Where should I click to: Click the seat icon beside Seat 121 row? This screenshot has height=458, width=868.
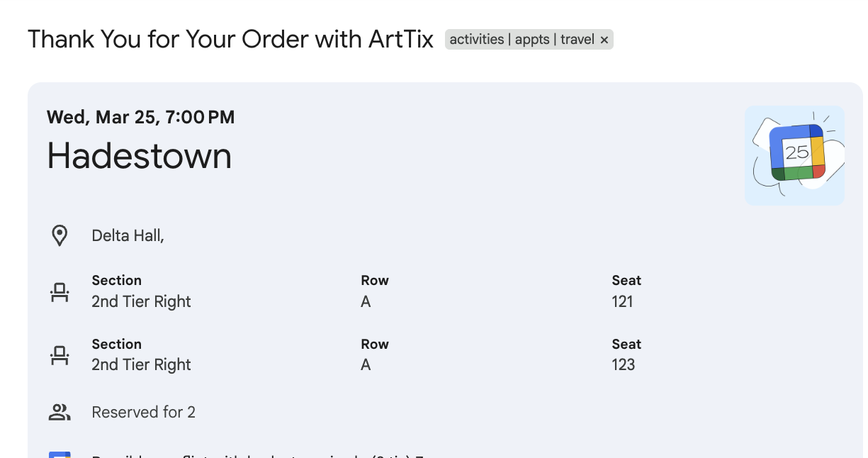tap(60, 292)
